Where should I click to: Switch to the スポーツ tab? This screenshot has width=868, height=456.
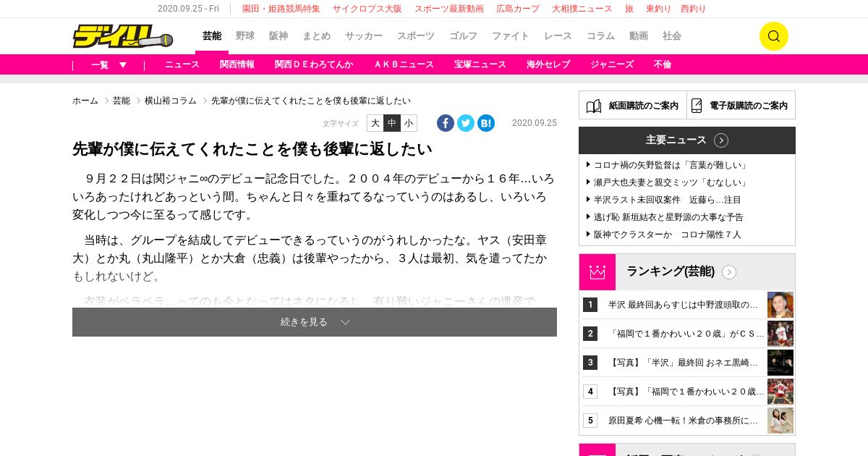coord(416,36)
